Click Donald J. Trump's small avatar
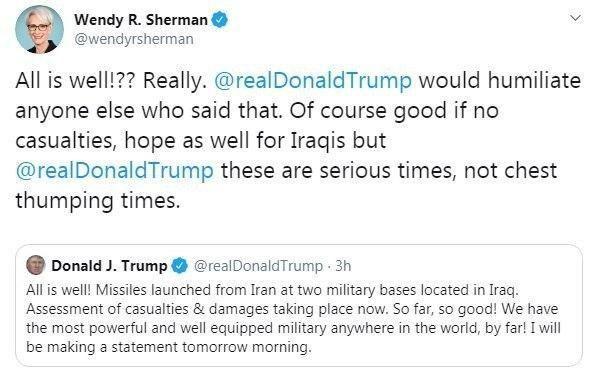Screen dimensions: 594x389 pyautogui.click(x=36, y=265)
